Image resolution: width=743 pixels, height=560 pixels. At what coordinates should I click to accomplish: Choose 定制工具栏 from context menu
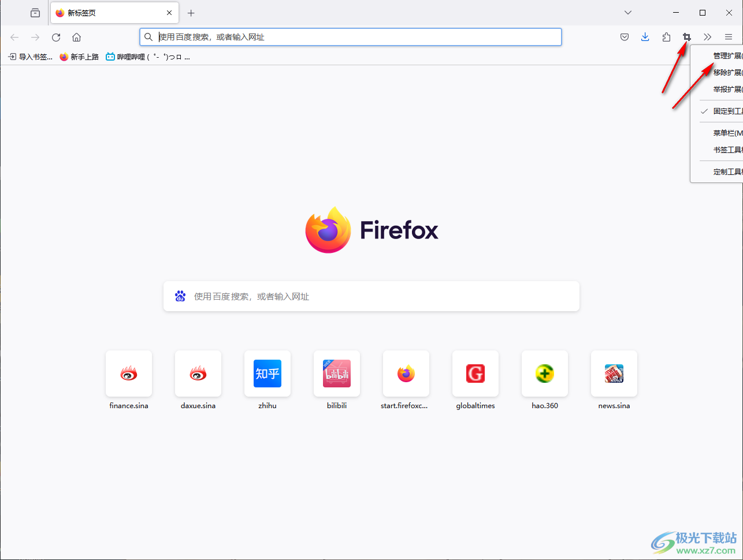click(717, 172)
